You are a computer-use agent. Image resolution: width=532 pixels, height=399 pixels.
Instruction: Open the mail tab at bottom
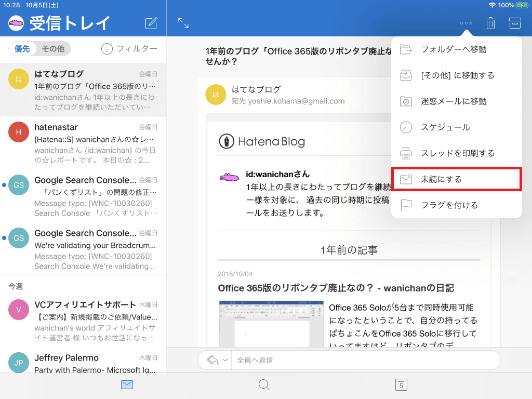click(127, 384)
